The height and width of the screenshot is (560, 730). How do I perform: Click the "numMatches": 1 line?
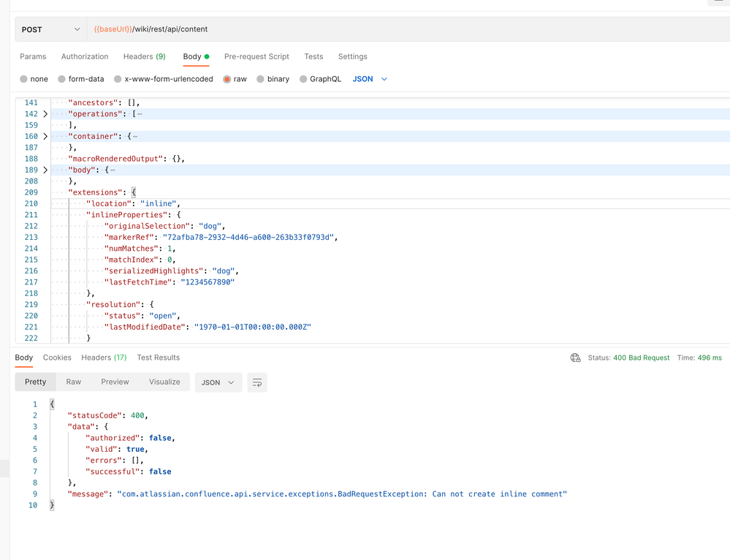140,249
